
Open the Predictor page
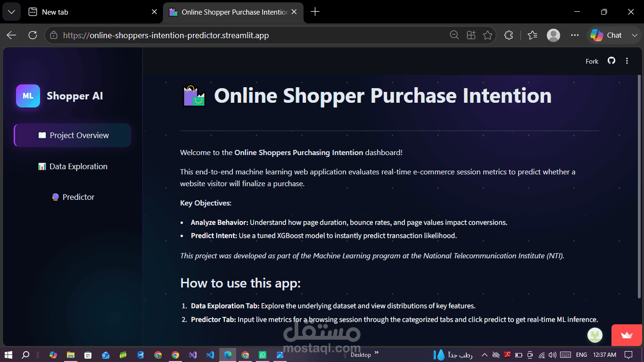coord(73,197)
